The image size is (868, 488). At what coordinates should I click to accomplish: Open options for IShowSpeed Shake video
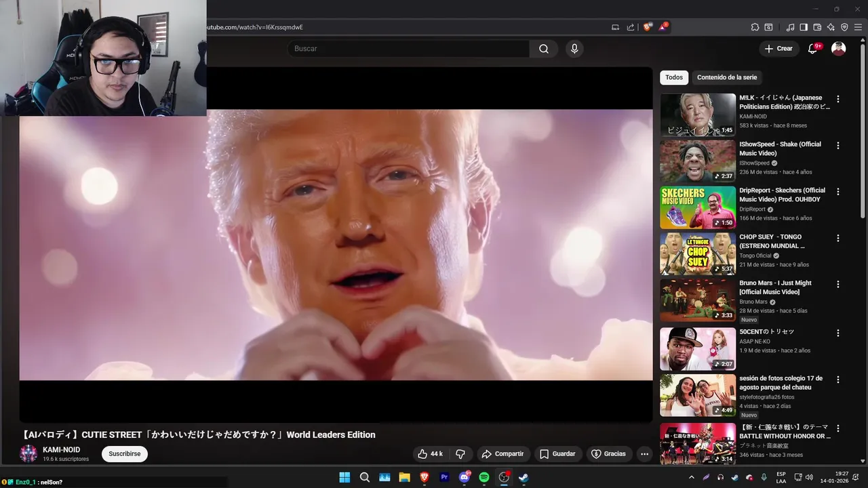837,145
